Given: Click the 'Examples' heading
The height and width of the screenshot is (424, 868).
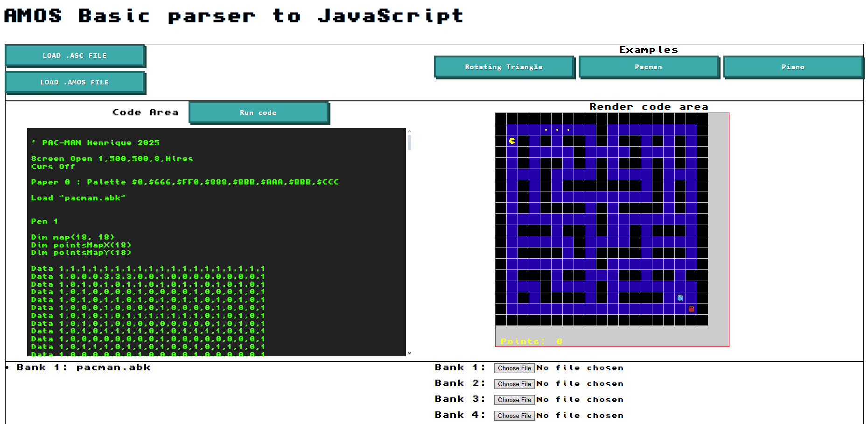Looking at the screenshot, I should [649, 50].
